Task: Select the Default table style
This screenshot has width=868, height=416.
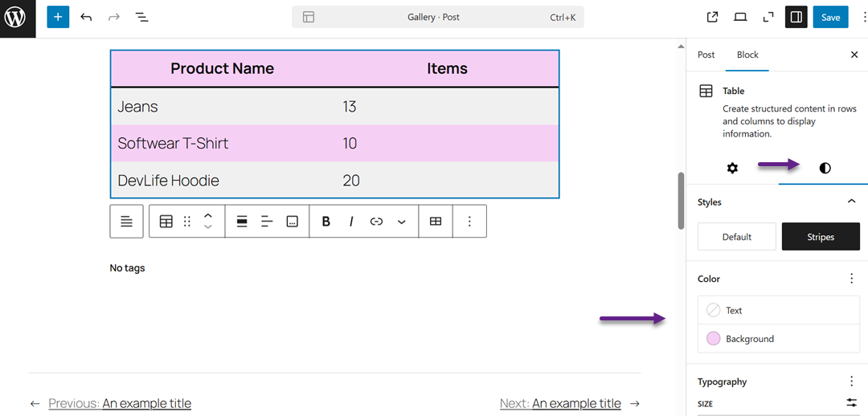Action: tap(736, 237)
